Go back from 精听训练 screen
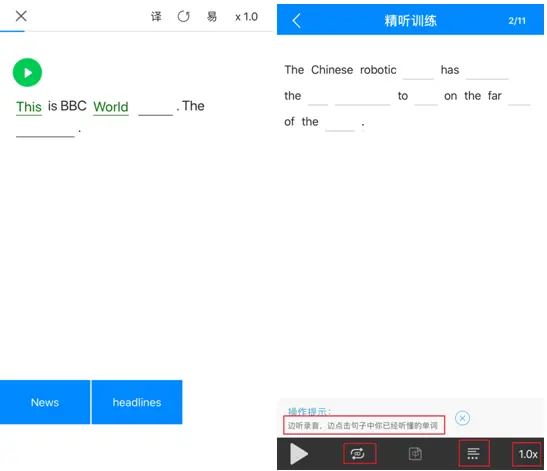 click(x=296, y=21)
